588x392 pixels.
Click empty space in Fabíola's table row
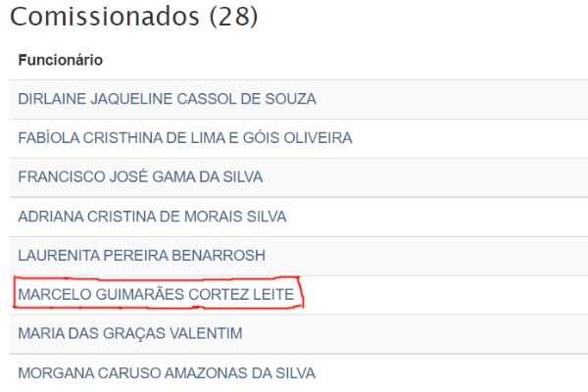coord(468,138)
